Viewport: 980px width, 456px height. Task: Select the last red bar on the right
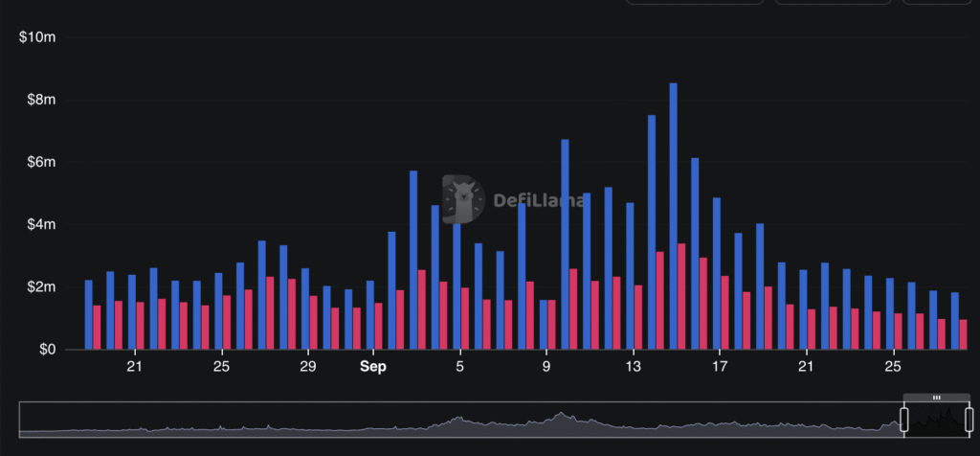(x=963, y=334)
